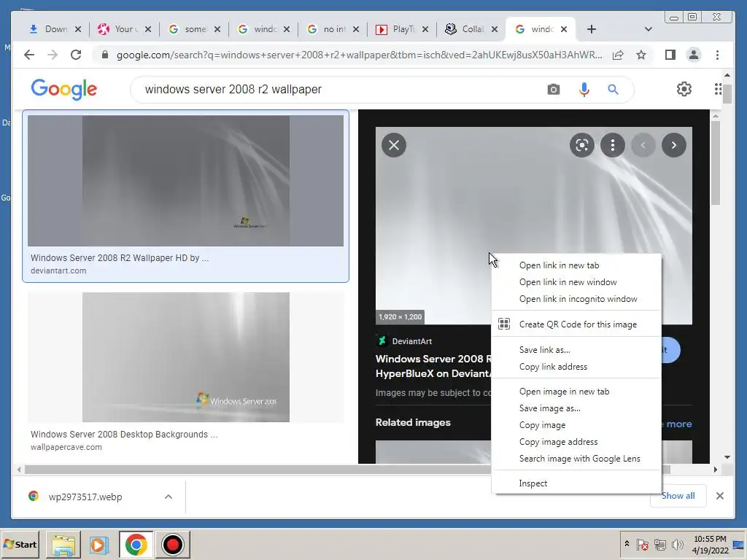This screenshot has height=560, width=747.
Task: Click the deviantart.com wallpaper thumbnail
Action: [185, 181]
